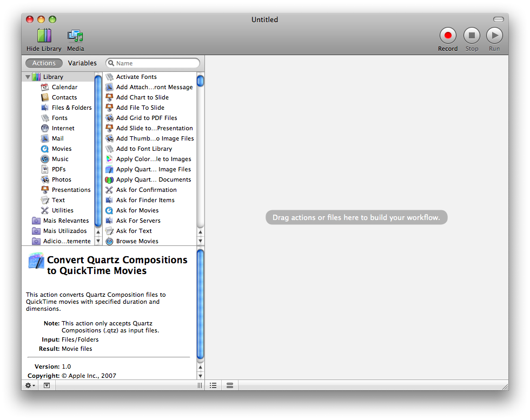
Task: Select Add Slide to...Presentation action
Action: [150, 128]
